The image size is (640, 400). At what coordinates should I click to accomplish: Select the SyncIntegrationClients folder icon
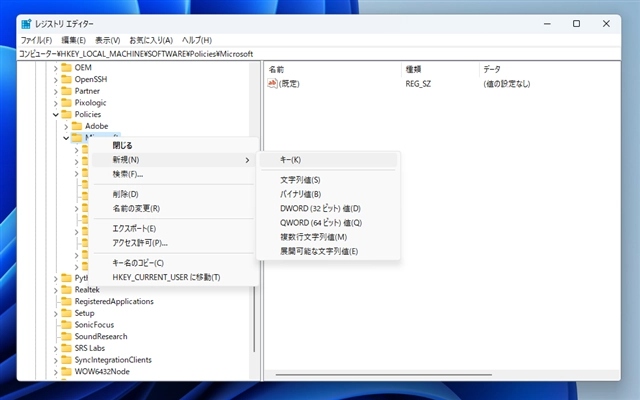[66, 360]
